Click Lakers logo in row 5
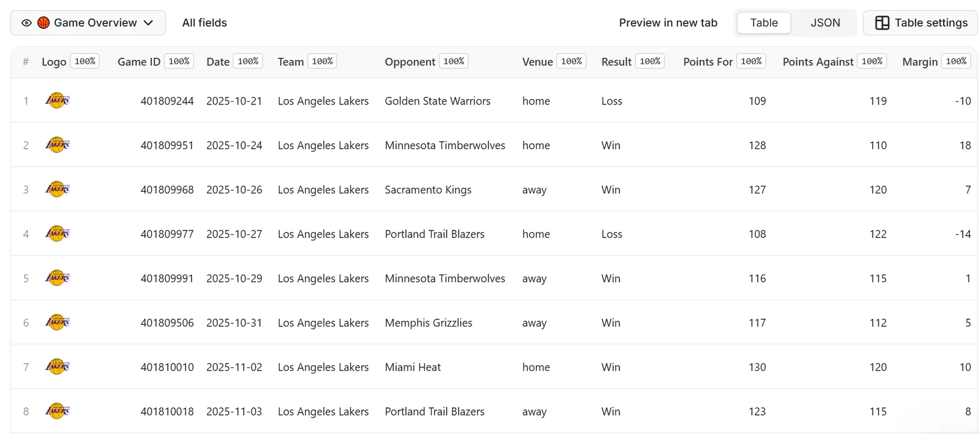 point(57,278)
